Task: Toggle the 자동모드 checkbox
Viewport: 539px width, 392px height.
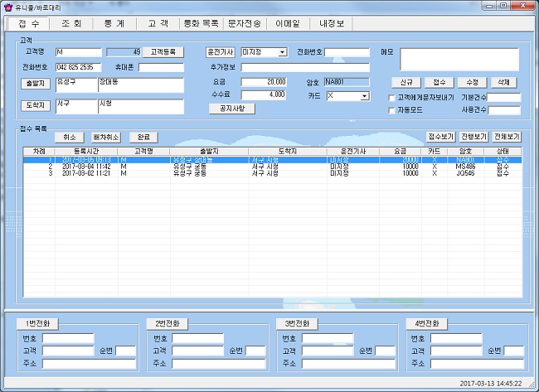Action: 392,110
